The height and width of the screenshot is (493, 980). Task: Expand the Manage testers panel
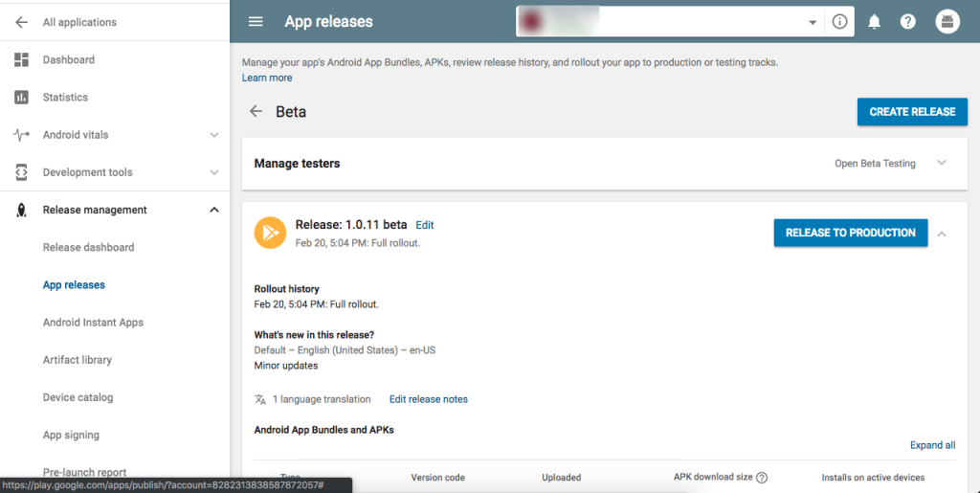click(x=942, y=163)
